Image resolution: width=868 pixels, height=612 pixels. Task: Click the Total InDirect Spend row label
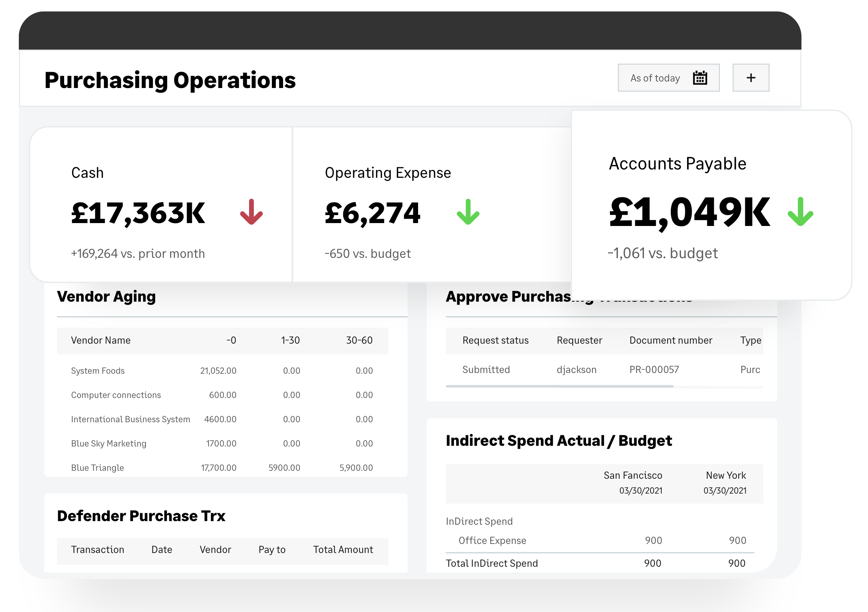[492, 563]
